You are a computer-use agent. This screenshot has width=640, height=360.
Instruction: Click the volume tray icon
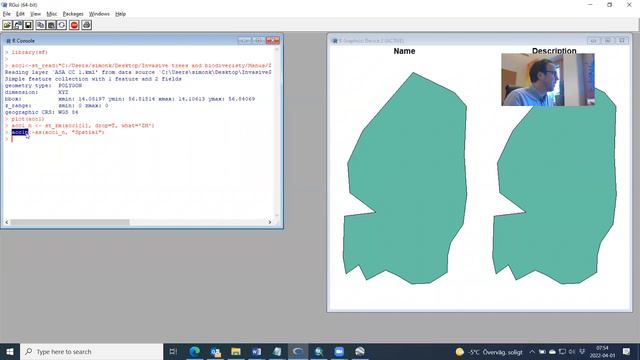pos(572,351)
